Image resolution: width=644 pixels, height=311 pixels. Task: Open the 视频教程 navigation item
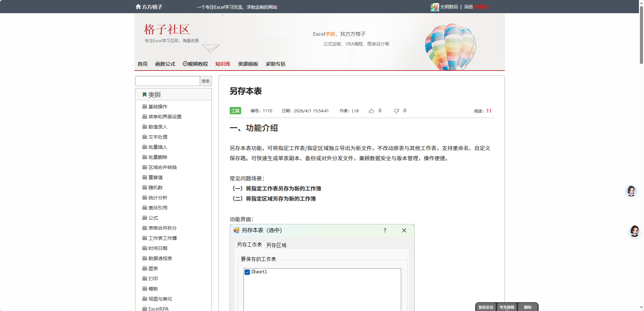click(x=195, y=64)
